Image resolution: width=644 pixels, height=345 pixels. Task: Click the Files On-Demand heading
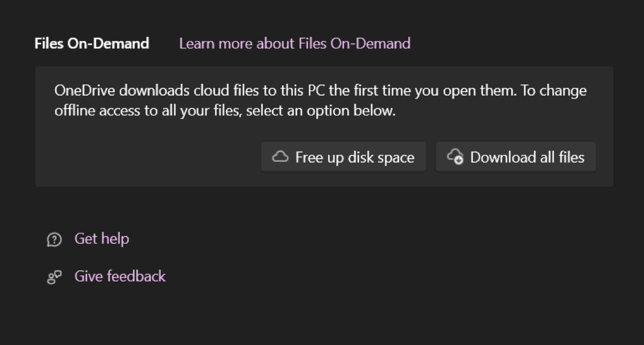pos(92,43)
